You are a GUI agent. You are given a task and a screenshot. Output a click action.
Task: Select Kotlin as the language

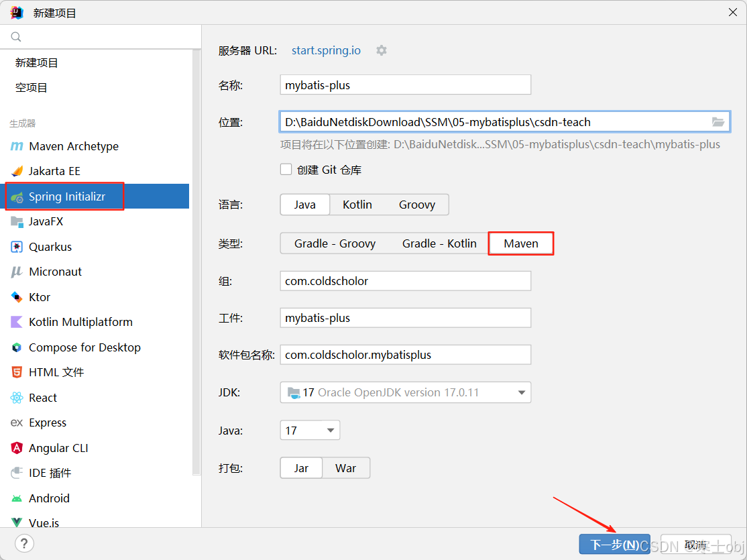pyautogui.click(x=357, y=205)
